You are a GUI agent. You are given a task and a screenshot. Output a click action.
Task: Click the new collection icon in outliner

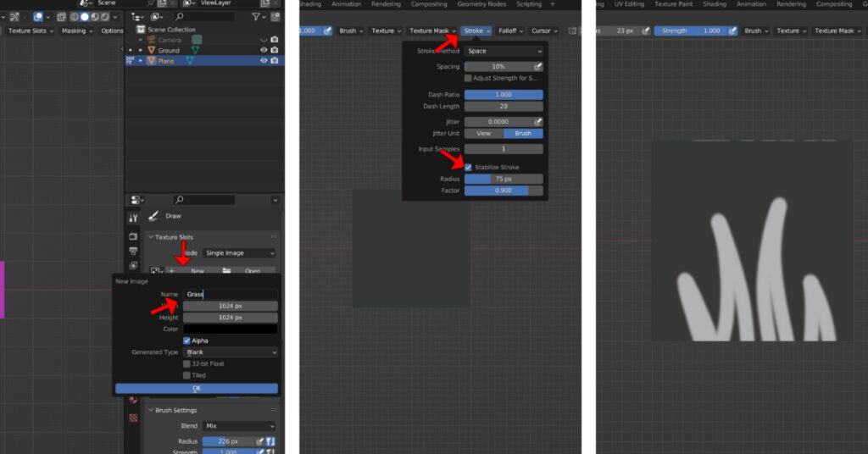(x=275, y=17)
